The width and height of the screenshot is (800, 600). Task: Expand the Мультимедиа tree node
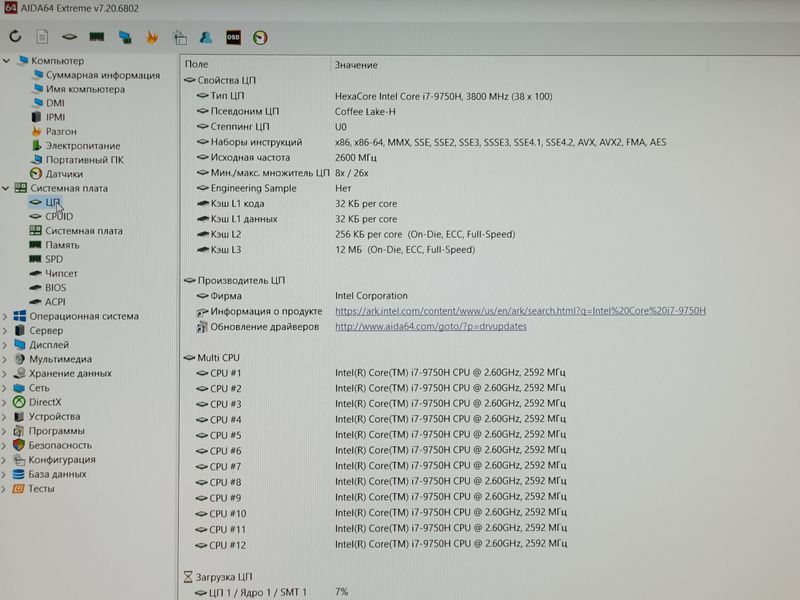(x=5, y=359)
